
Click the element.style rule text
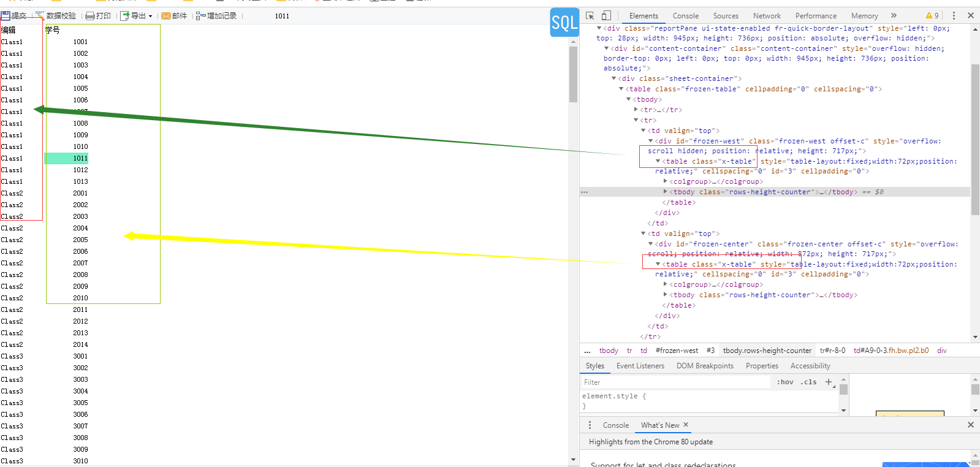(614, 396)
